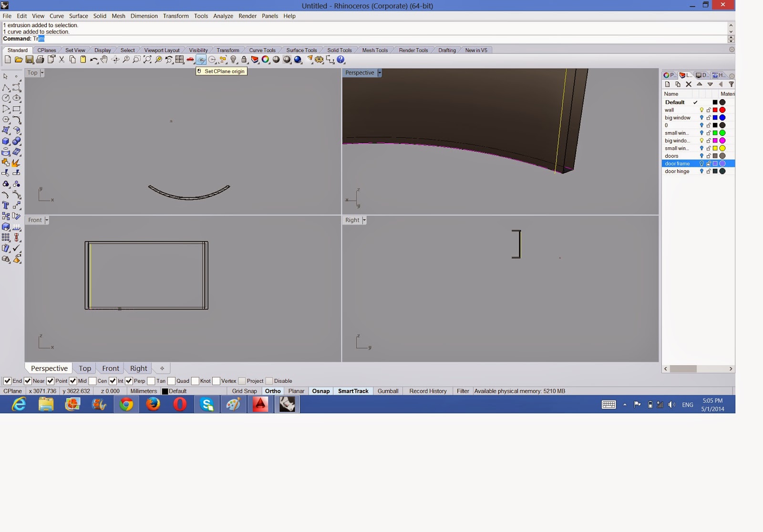Image resolution: width=763 pixels, height=532 pixels.
Task: Click the Layer filter funnel icon
Action: pyautogui.click(x=731, y=84)
